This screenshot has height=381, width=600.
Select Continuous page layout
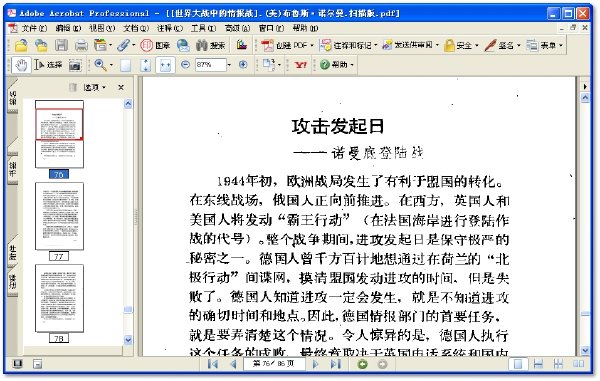(538, 364)
